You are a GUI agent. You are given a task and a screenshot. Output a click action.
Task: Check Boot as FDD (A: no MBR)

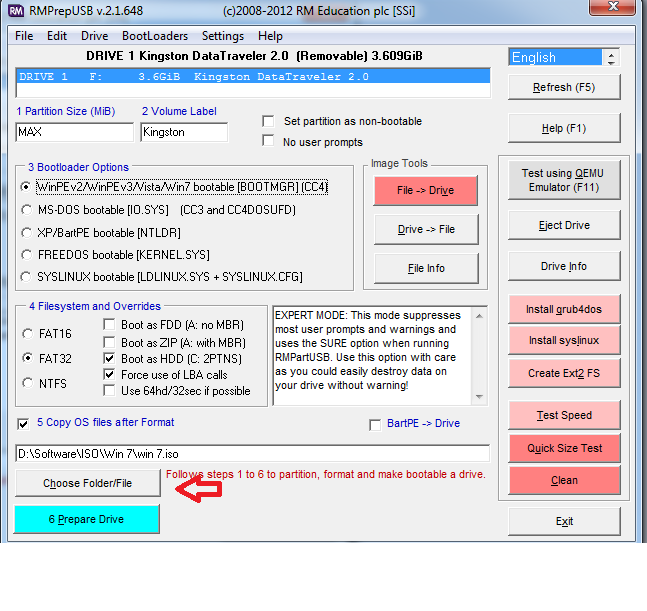click(x=109, y=325)
